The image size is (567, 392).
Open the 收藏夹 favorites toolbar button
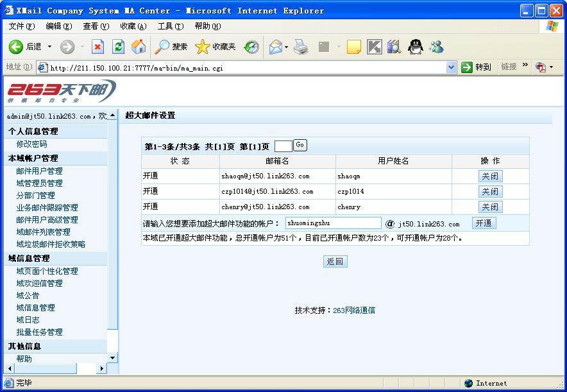click(216, 47)
